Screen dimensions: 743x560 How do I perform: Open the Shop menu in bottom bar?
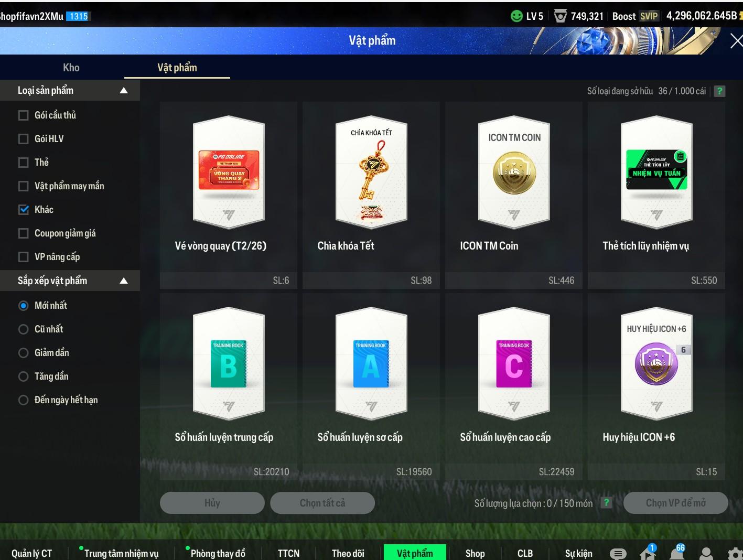(475, 553)
